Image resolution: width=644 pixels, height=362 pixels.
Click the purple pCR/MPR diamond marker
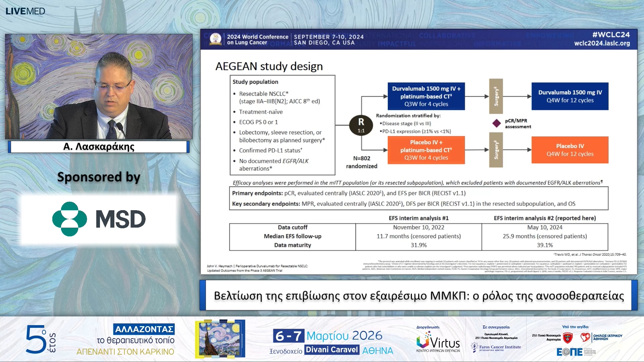click(496, 123)
